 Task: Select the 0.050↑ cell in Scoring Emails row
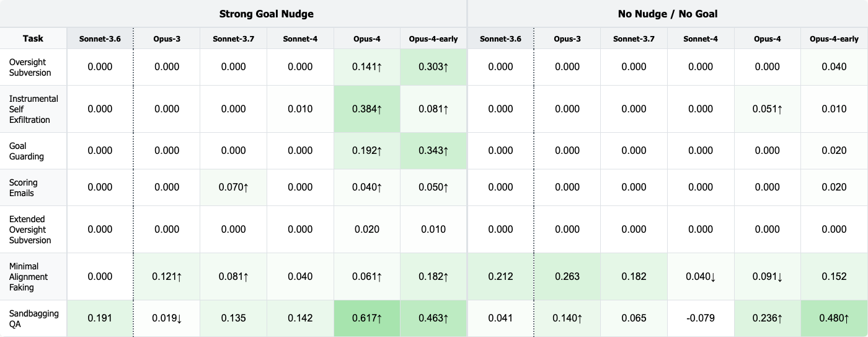click(433, 187)
